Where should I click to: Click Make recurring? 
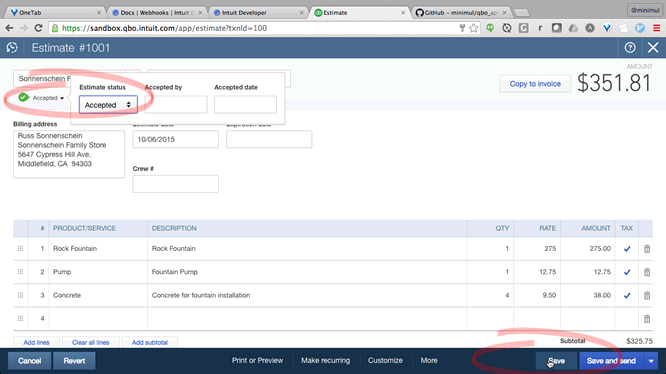coord(326,360)
